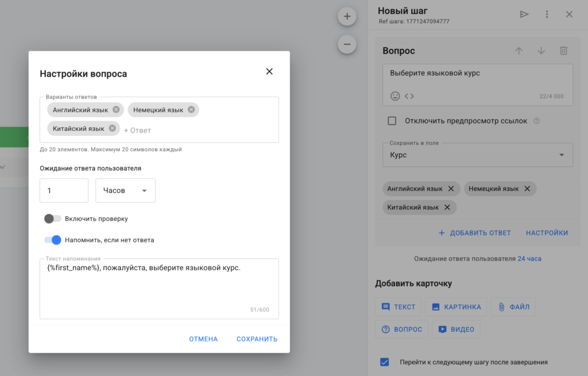Screen dimensions: 588x376
Task: Click the Отмена button
Action: point(203,339)
